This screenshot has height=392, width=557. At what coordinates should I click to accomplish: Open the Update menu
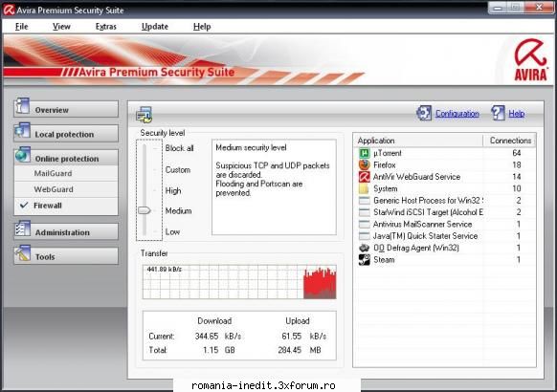(x=154, y=27)
